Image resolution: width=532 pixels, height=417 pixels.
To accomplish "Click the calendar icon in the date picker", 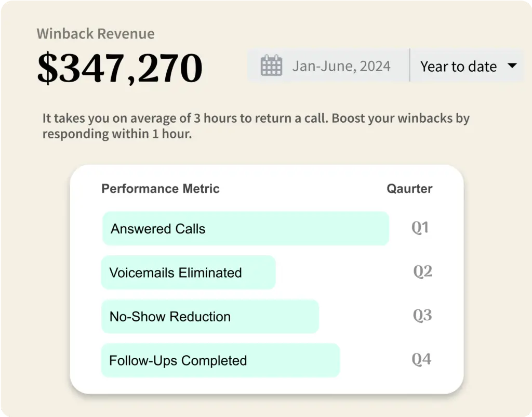I will [271, 66].
